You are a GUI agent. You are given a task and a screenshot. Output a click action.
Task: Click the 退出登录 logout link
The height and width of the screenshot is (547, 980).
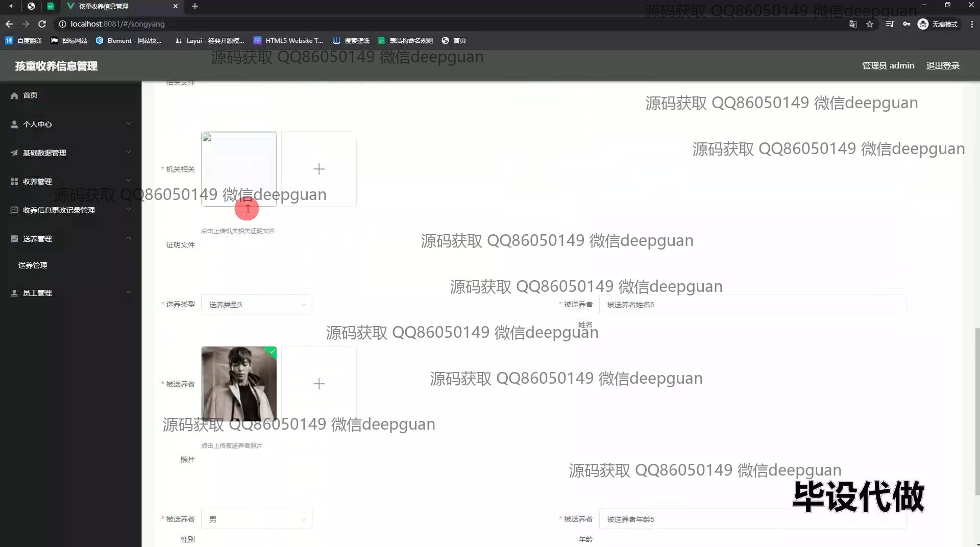pyautogui.click(x=943, y=66)
